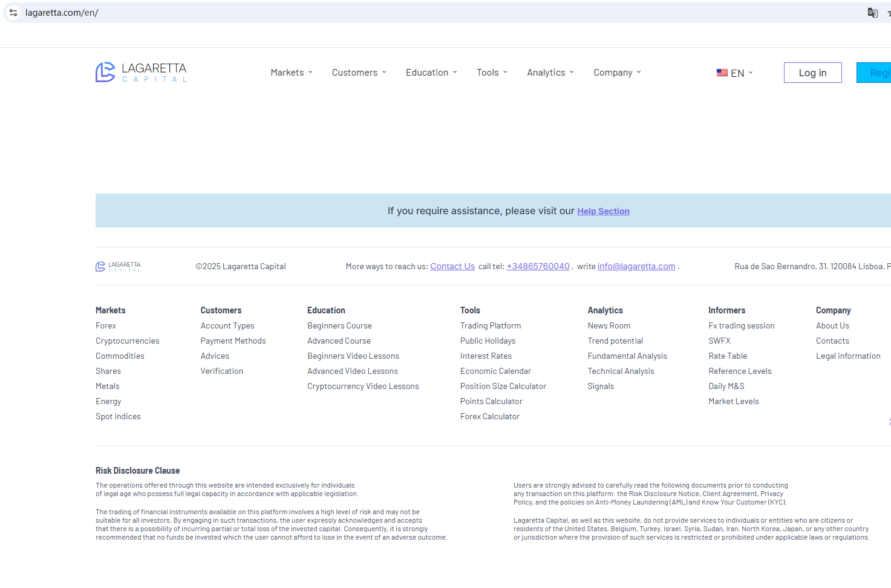Open About Us page
891x588 pixels.
tap(832, 325)
